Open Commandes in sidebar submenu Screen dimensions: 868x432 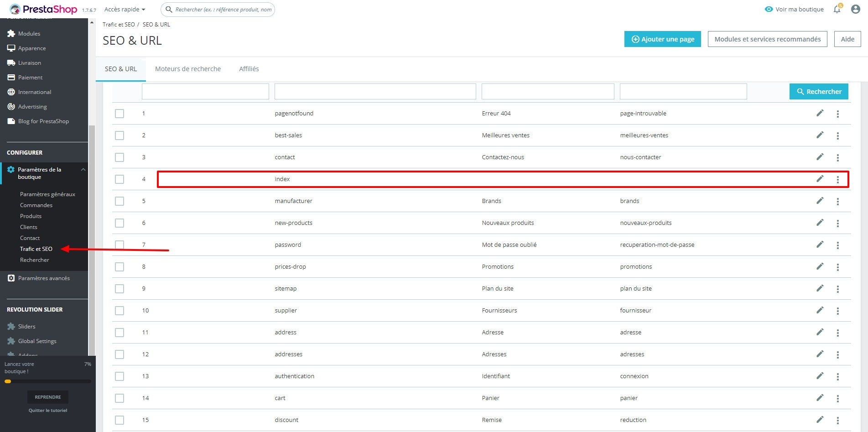(36, 205)
